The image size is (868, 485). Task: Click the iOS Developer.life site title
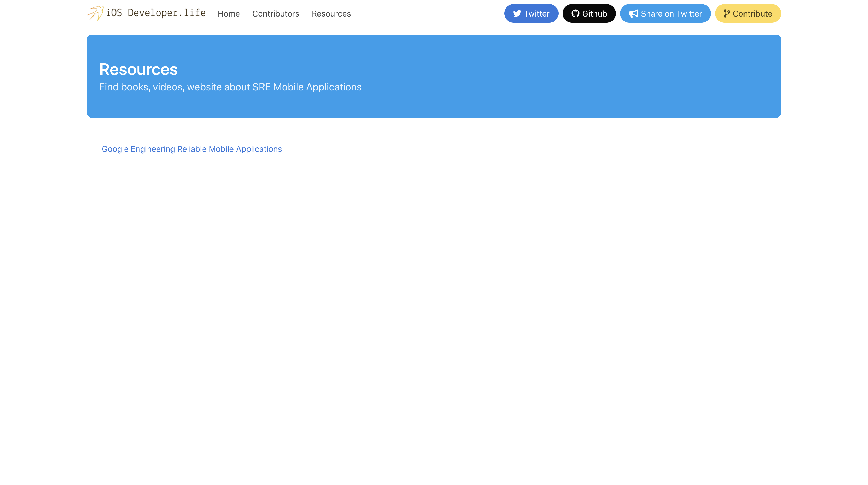(156, 13)
